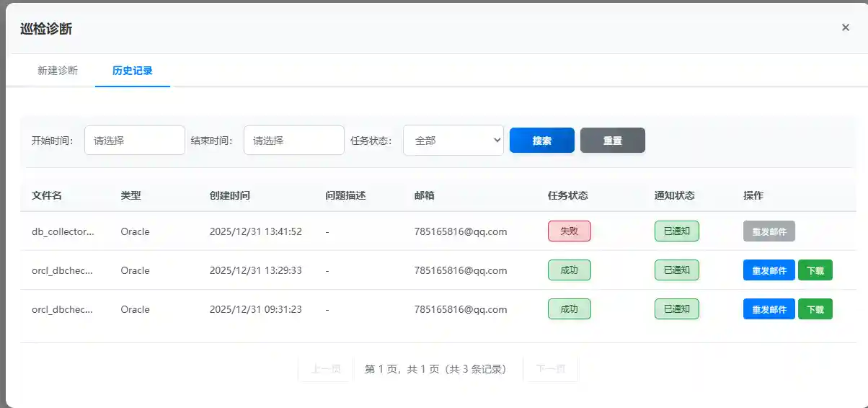Click the 操作 column header
Viewport: 868px width, 408px height.
753,195
